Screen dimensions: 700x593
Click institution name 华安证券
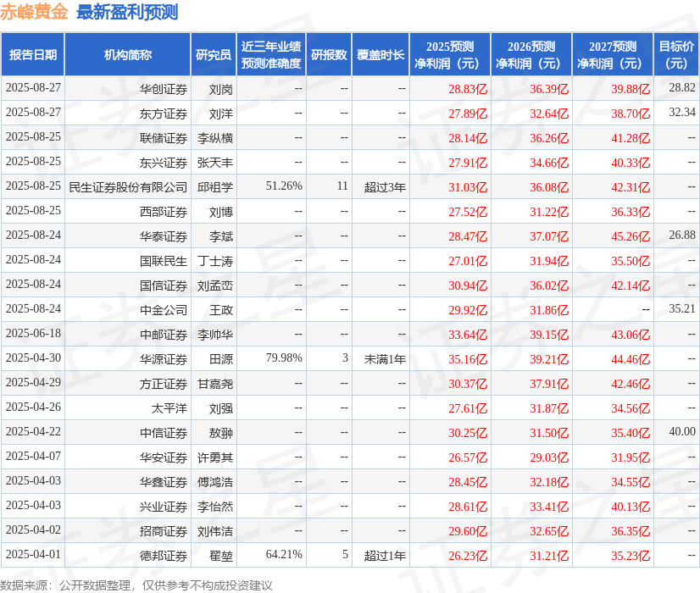[164, 457]
